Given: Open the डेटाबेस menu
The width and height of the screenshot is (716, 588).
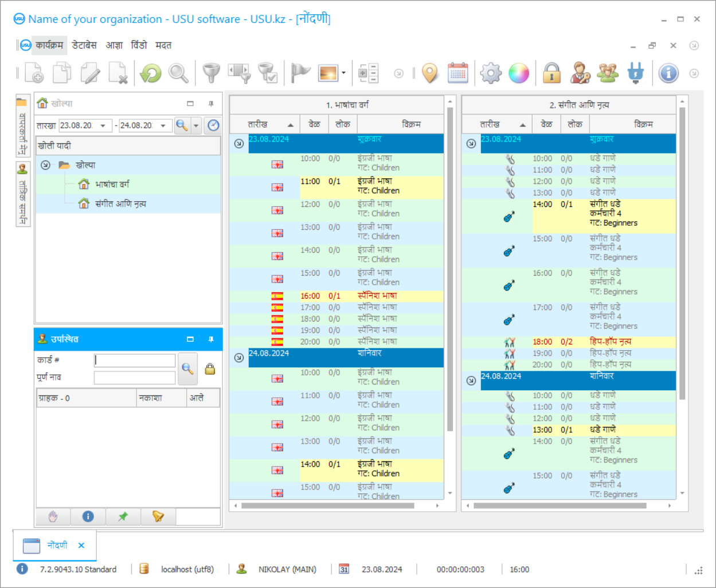Looking at the screenshot, I should point(84,45).
